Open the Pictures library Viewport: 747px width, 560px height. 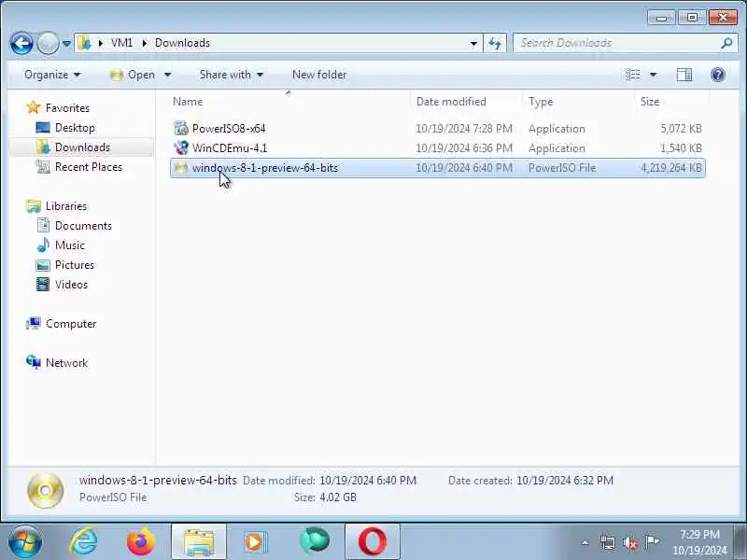pyautogui.click(x=75, y=265)
